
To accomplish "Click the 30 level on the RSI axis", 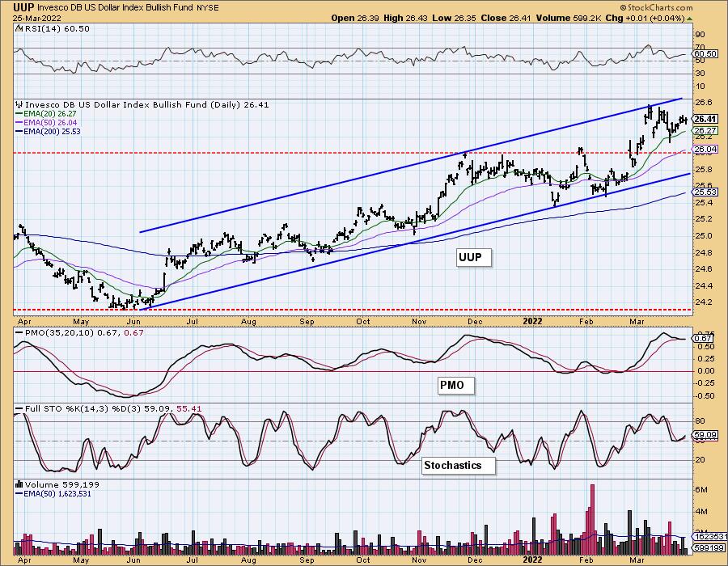I will (700, 74).
